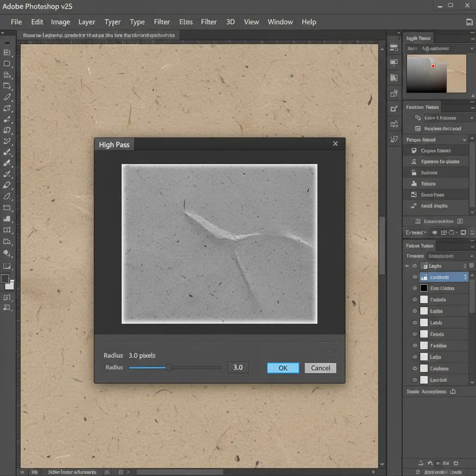
Task: Collapse the 'Tvbges liebnat' section chevron
Action: point(464,140)
